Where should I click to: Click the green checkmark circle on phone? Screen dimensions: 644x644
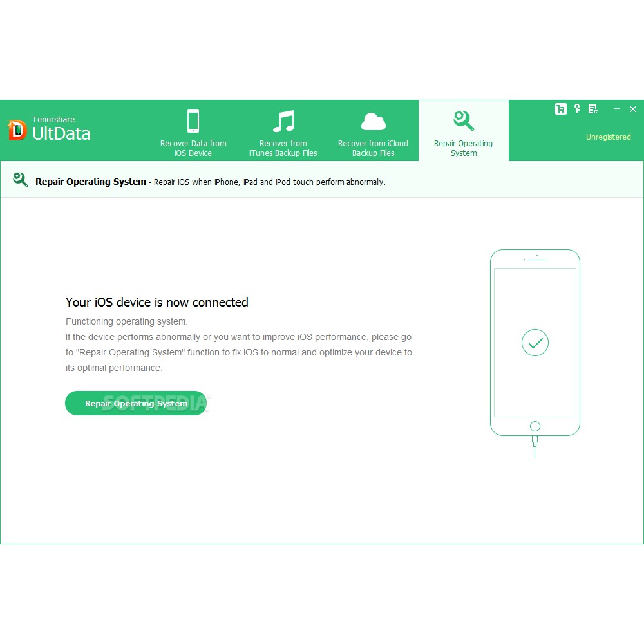[x=535, y=343]
